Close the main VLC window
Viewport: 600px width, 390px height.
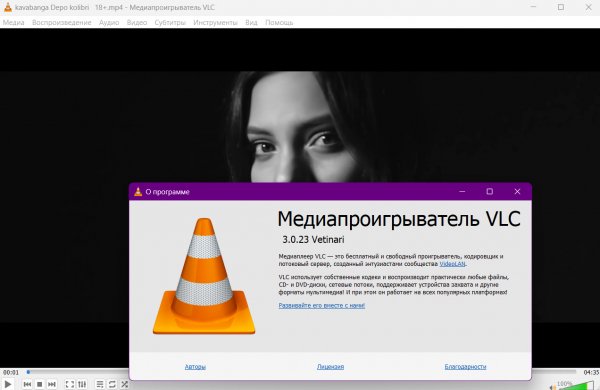click(589, 7)
